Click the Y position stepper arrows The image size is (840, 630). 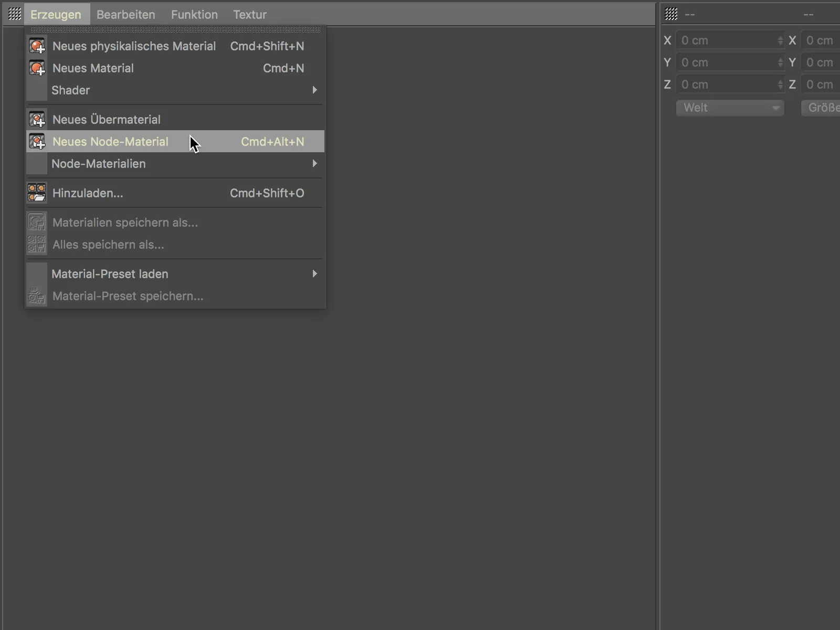780,62
